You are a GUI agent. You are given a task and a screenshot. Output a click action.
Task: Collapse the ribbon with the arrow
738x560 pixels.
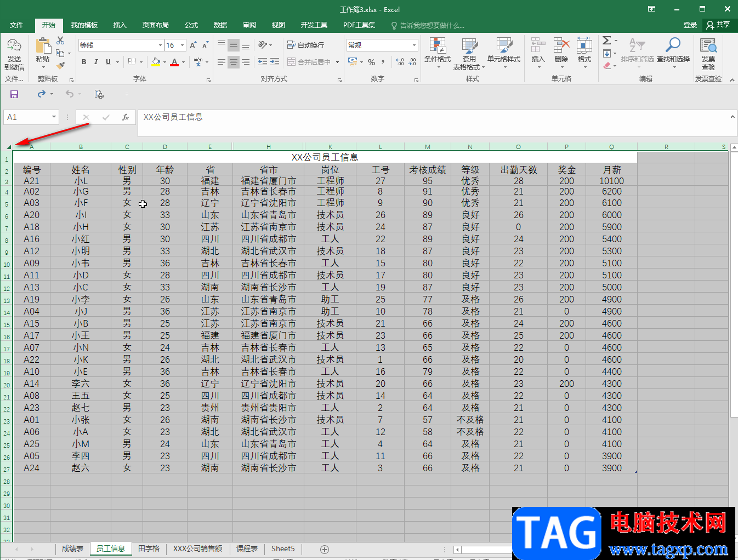pyautogui.click(x=732, y=80)
